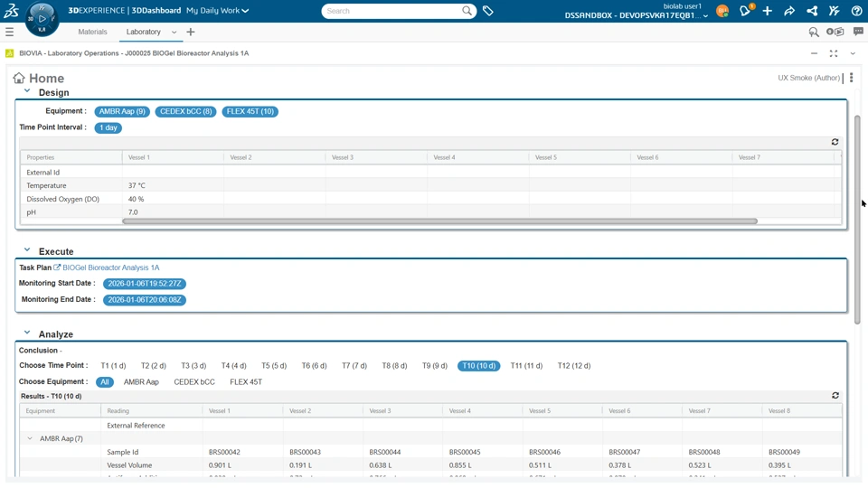Collapse the AMBR Aap (7) row group
This screenshot has height=488, width=868.
coord(30,439)
